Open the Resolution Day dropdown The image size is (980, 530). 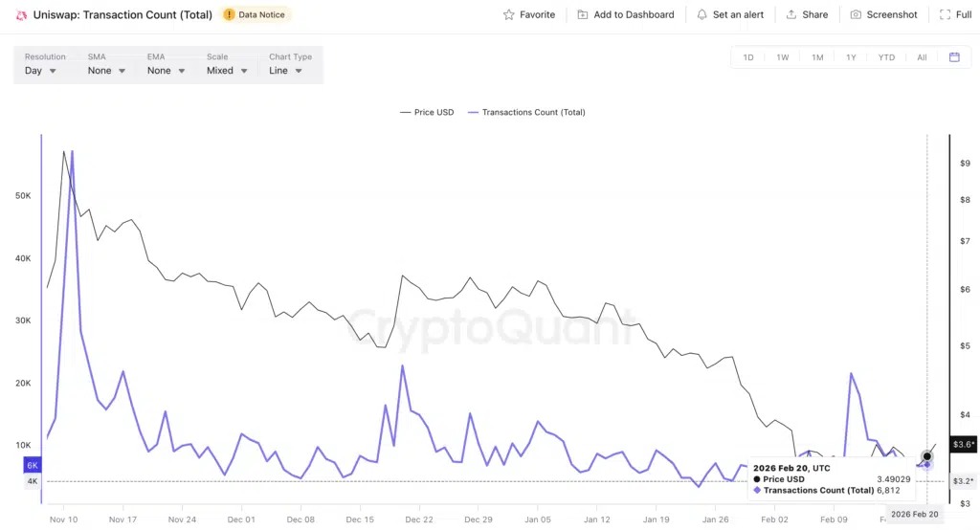click(x=40, y=71)
